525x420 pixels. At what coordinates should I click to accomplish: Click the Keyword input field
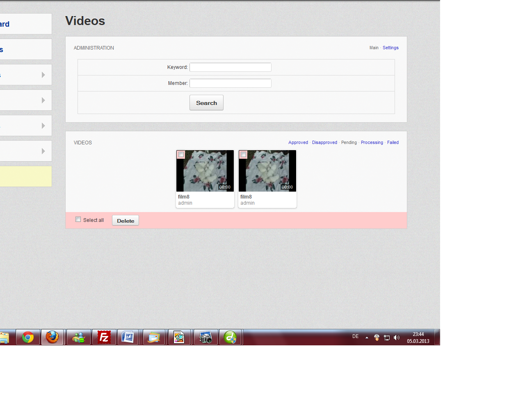click(230, 67)
